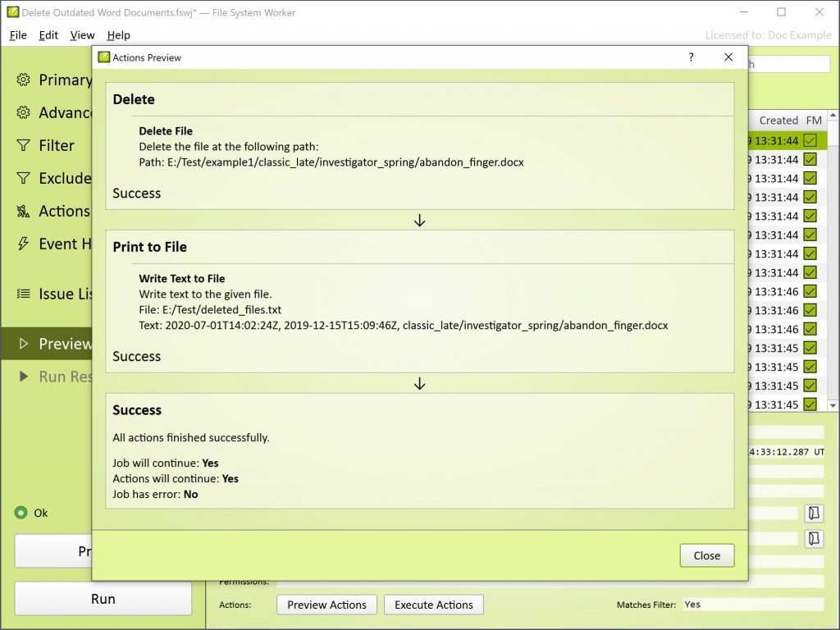
Task: Toggle FM checkbox on the bottom visible row
Action: (810, 404)
